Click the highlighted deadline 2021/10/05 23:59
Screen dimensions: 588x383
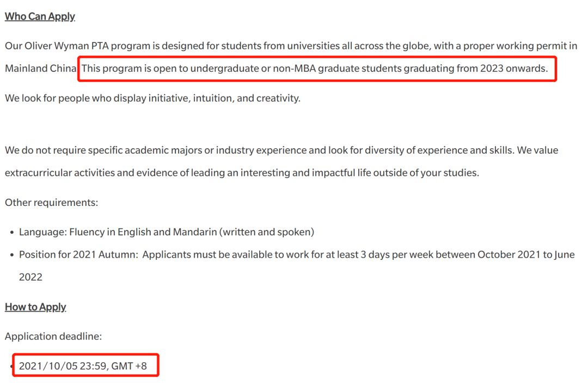63,366
